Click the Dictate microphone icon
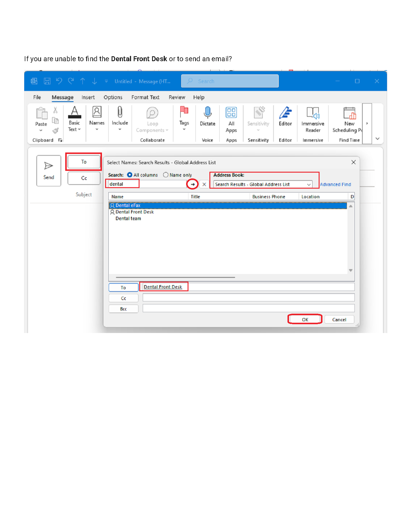 tap(207, 113)
